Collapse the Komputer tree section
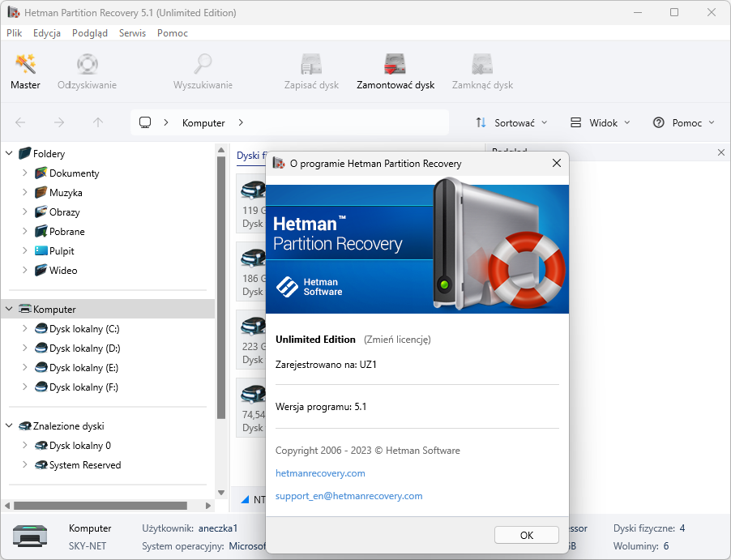 point(9,309)
